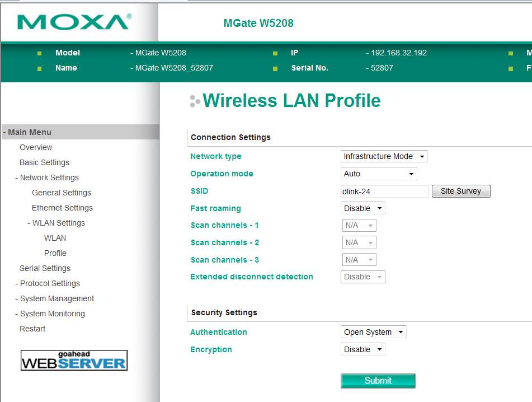Click the MOXA logo
The width and height of the screenshot is (532, 402).
pos(74,22)
